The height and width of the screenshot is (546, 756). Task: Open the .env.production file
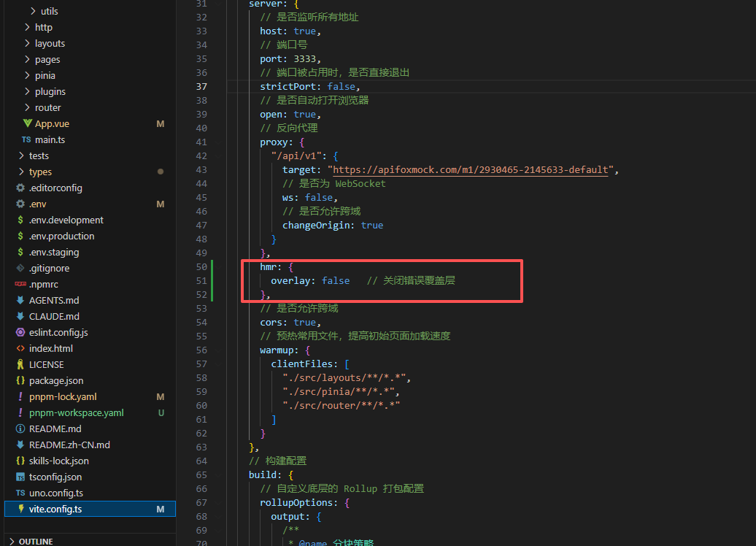tap(62, 236)
